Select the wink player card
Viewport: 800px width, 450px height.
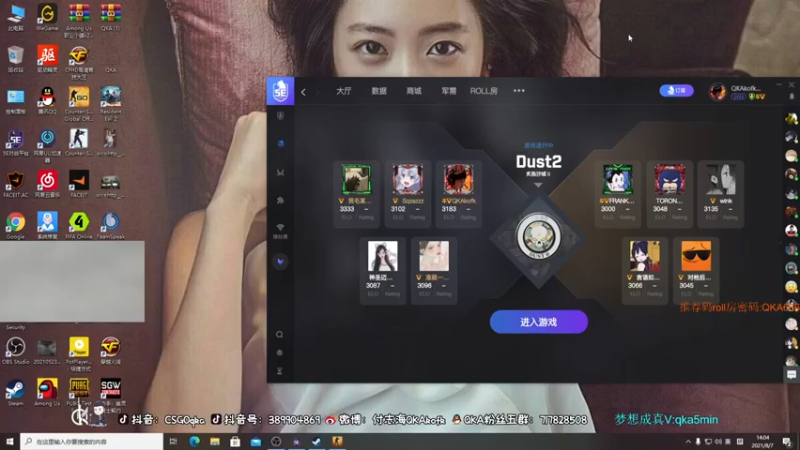(720, 193)
